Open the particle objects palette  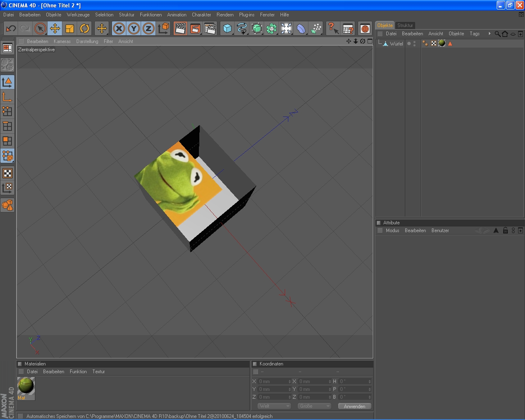coord(316,28)
